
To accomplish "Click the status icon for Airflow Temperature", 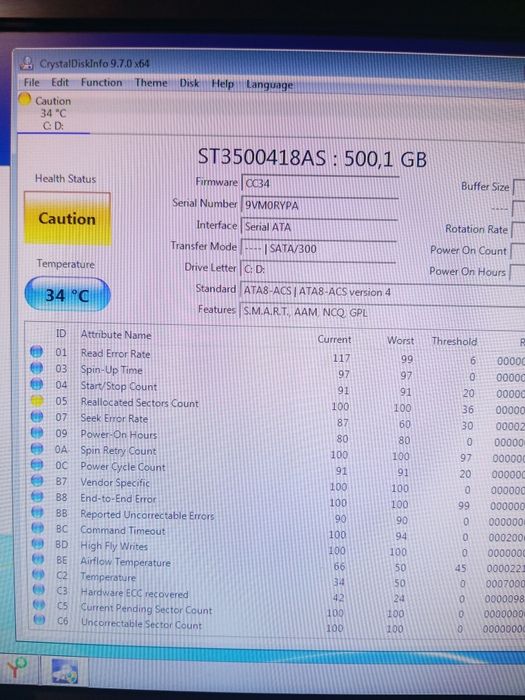I will 38,559.
